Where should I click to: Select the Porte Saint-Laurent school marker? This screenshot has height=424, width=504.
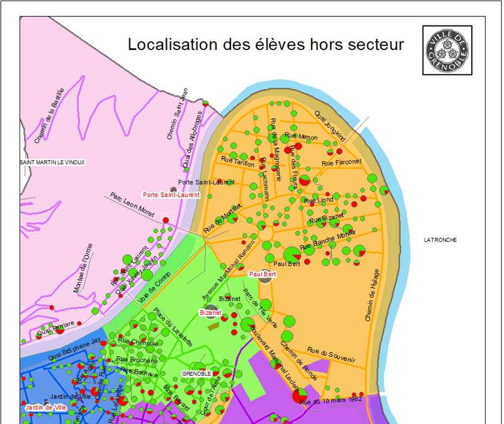click(x=173, y=190)
